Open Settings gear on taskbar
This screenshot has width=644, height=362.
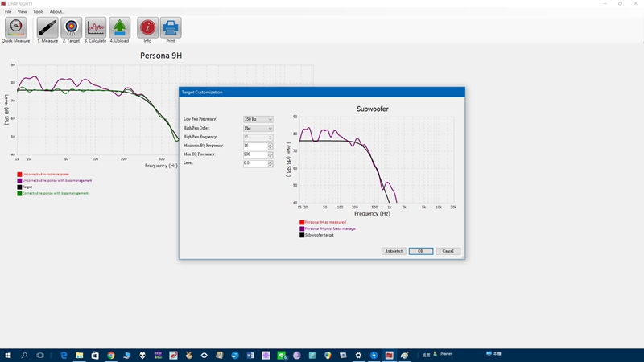pos(358,355)
